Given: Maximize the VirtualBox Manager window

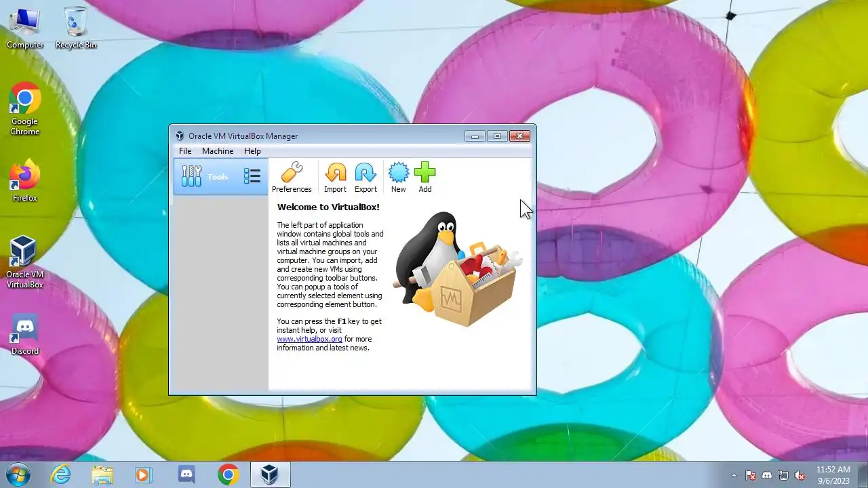Looking at the screenshot, I should (x=497, y=136).
